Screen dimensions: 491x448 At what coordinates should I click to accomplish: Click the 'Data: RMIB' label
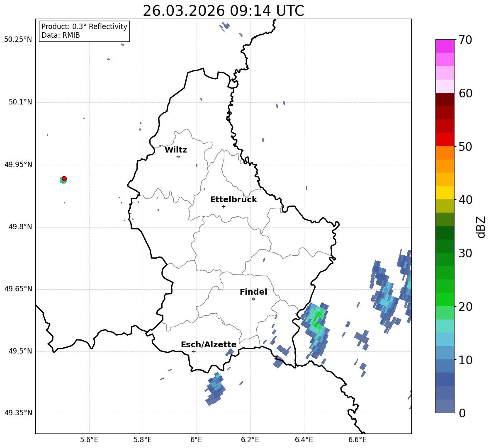(61, 35)
